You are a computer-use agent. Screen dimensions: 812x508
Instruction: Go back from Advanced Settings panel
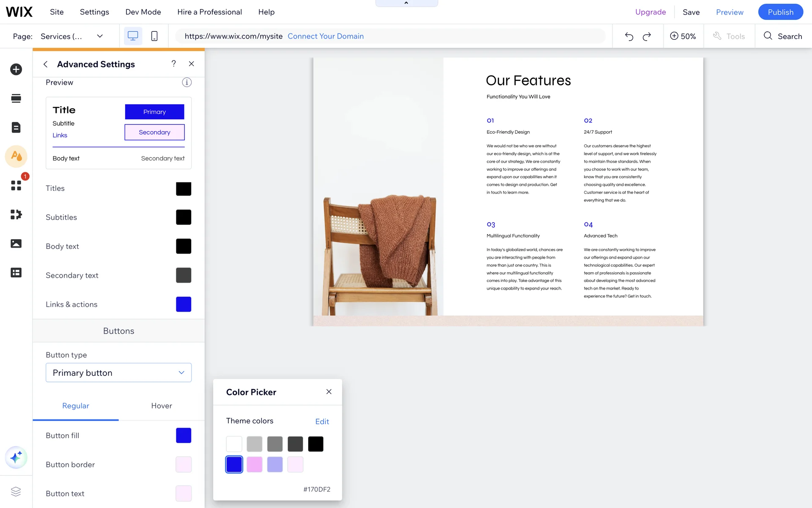pyautogui.click(x=45, y=64)
